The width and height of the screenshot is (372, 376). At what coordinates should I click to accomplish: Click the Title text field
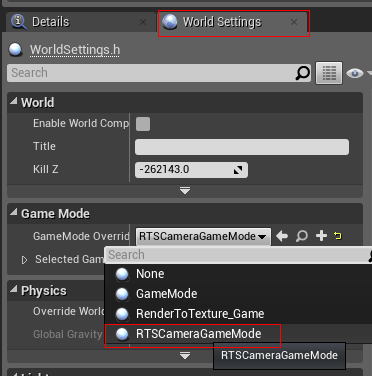[242, 147]
